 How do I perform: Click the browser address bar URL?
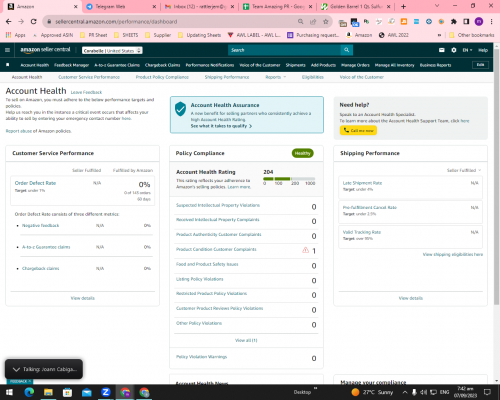116,22
